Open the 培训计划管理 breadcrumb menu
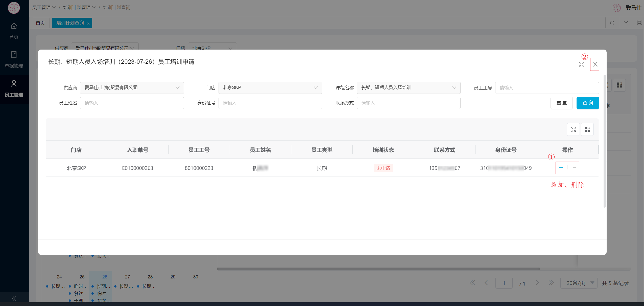This screenshot has width=644, height=306. click(x=79, y=8)
